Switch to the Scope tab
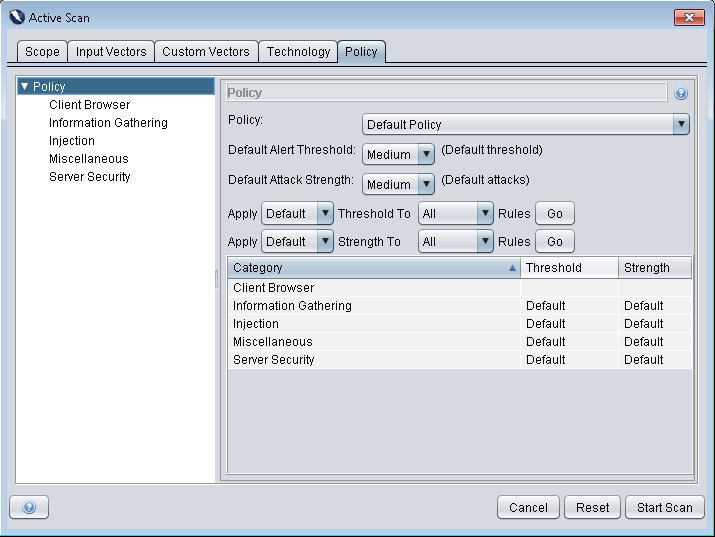The width and height of the screenshot is (715, 537). point(43,51)
